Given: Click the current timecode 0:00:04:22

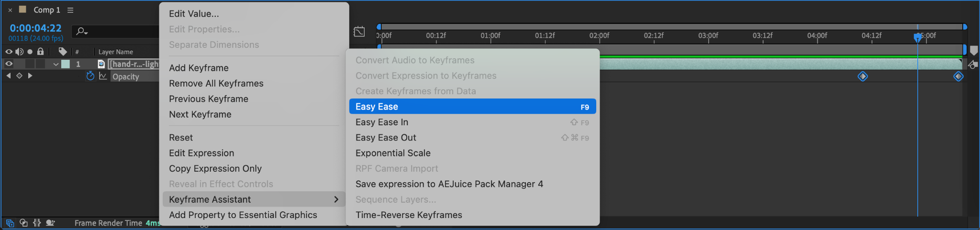Looking at the screenshot, I should point(35,28).
